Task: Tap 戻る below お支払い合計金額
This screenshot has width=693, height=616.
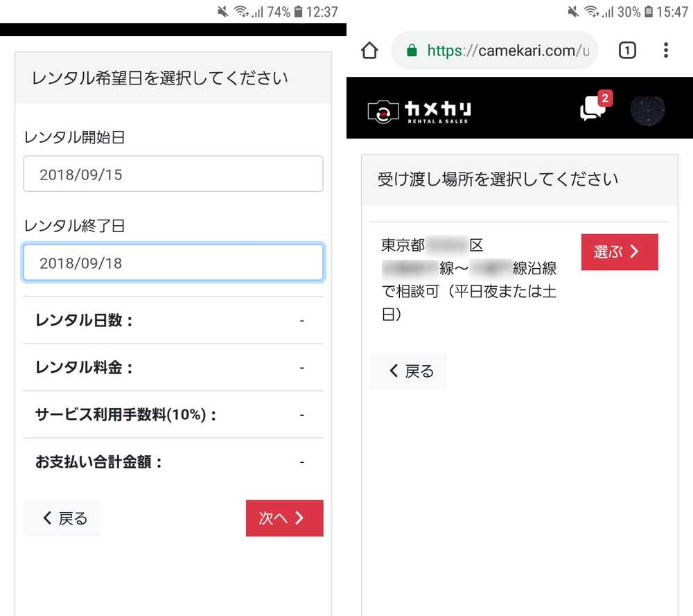Action: pyautogui.click(x=62, y=518)
